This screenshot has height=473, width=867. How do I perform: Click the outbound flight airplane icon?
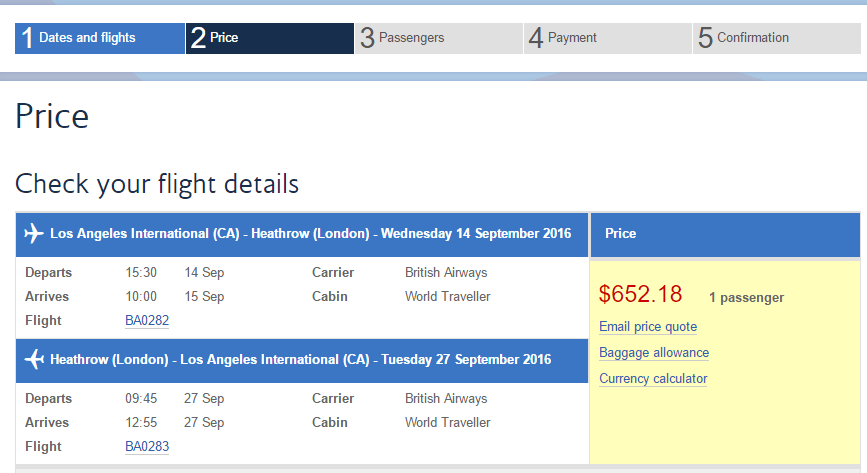pos(34,234)
